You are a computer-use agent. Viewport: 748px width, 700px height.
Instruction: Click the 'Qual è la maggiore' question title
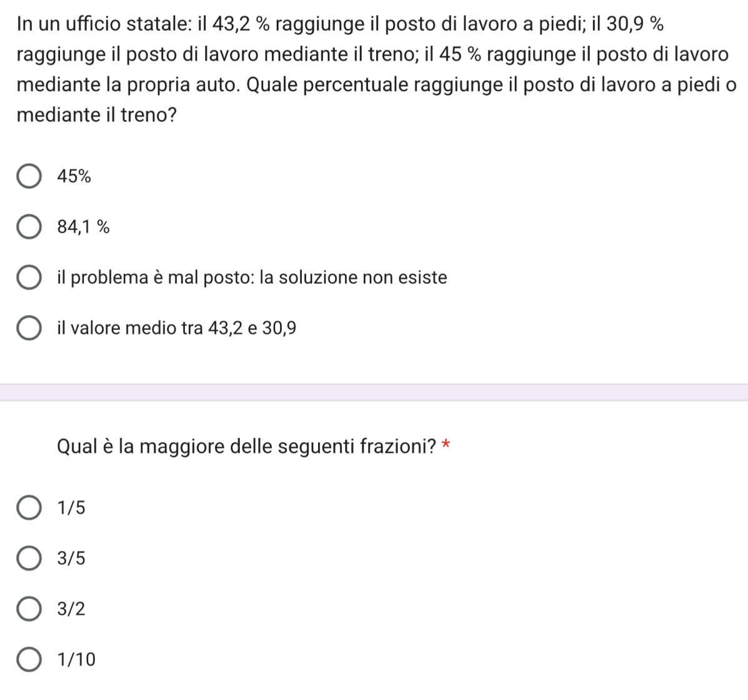pos(246,447)
